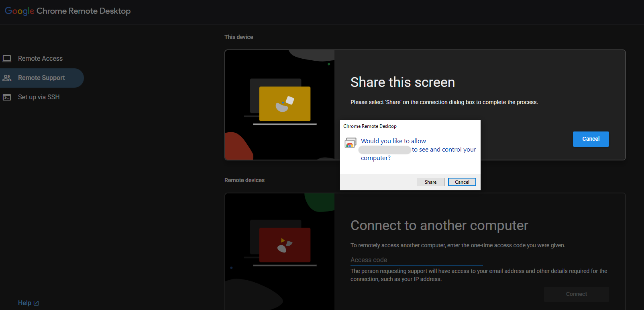
Task: Click the 'Please select Share' instruction text
Action: pos(444,102)
